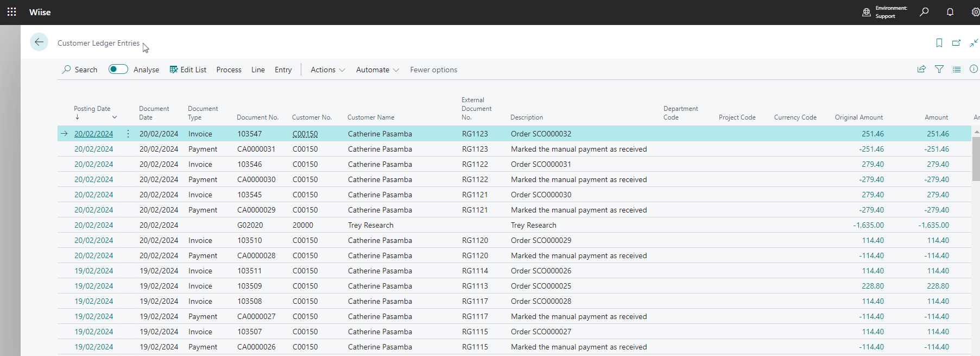
Task: Open the Process menu
Action: tap(229, 70)
